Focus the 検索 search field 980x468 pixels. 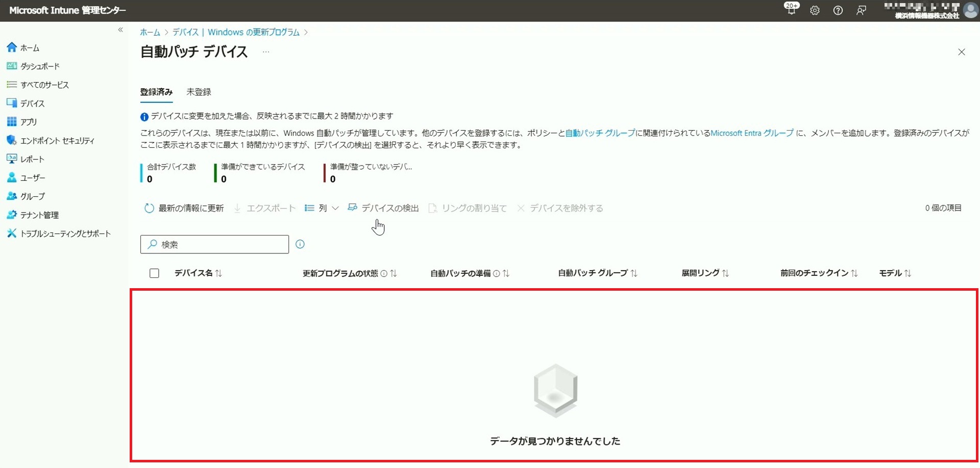pos(214,244)
